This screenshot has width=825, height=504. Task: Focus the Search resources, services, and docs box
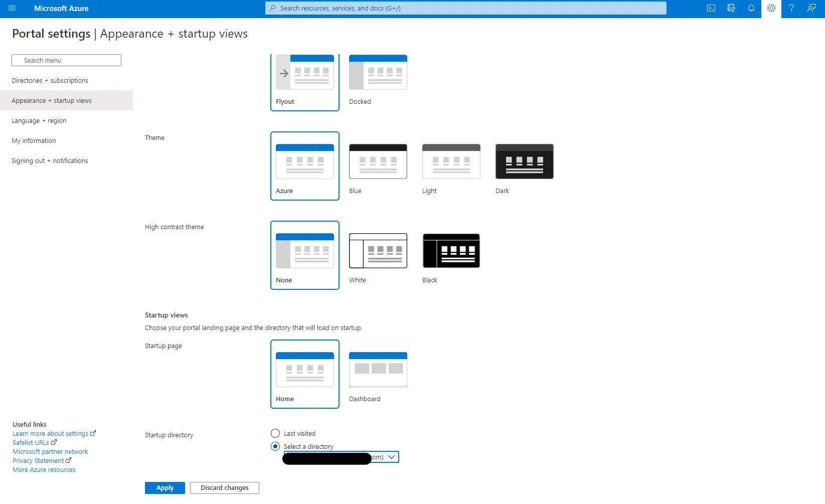466,8
